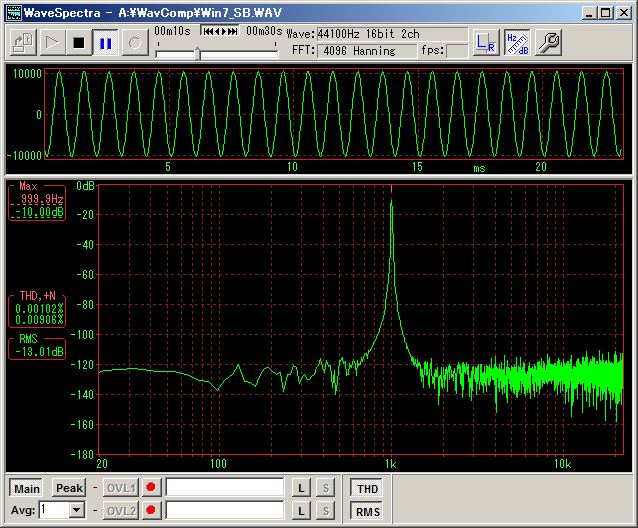The height and width of the screenshot is (528, 638).
Task: Click the Record circle button
Action: coord(134,42)
